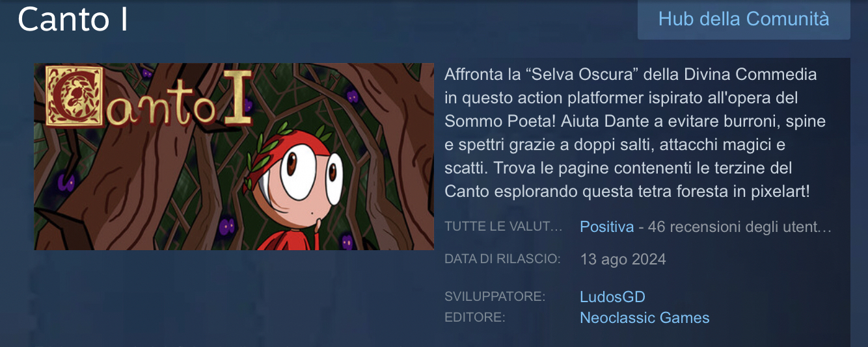Click the EDITORE label
The image size is (868, 347).
point(475,318)
